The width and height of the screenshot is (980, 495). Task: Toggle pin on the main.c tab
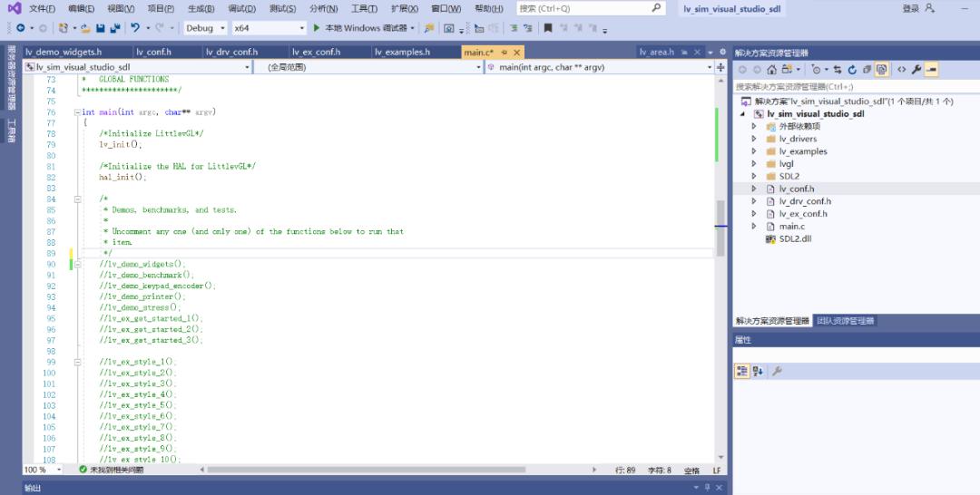(x=505, y=53)
